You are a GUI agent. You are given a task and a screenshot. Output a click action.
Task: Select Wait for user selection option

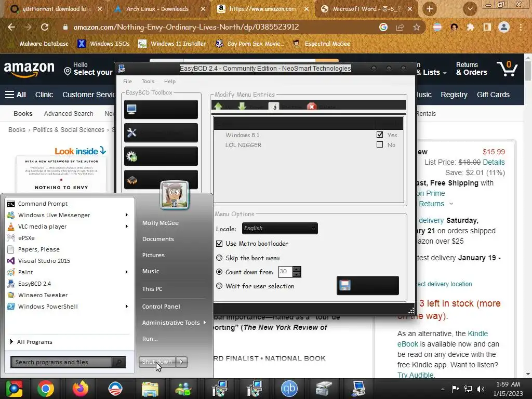tap(219, 286)
